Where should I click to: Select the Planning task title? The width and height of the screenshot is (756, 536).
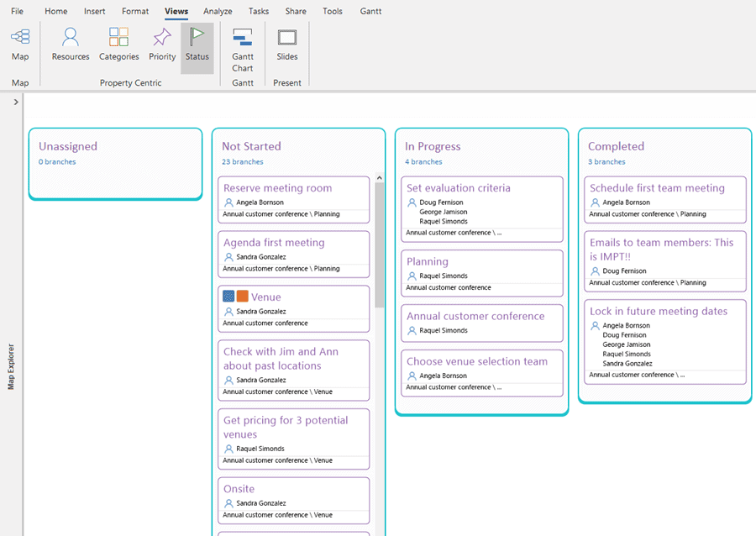click(428, 261)
